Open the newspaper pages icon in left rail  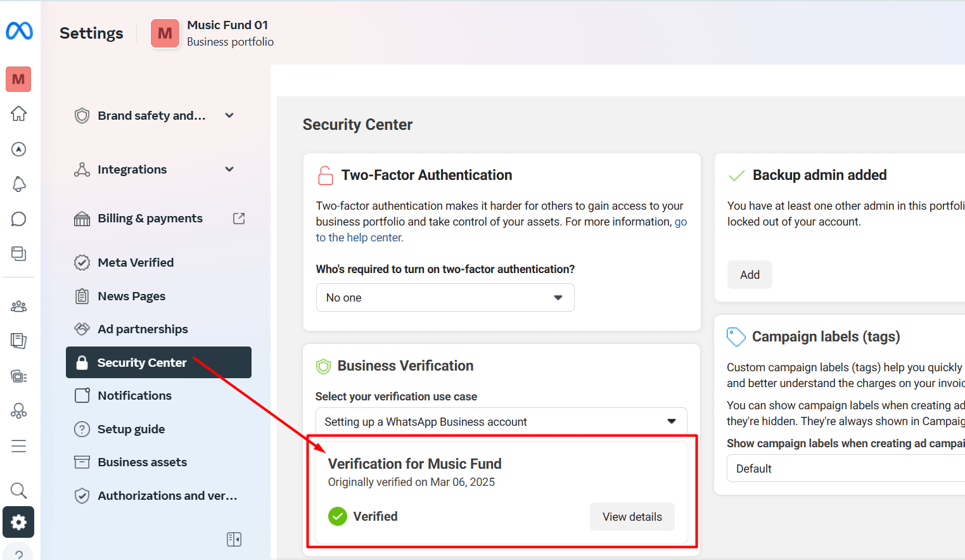coord(19,341)
